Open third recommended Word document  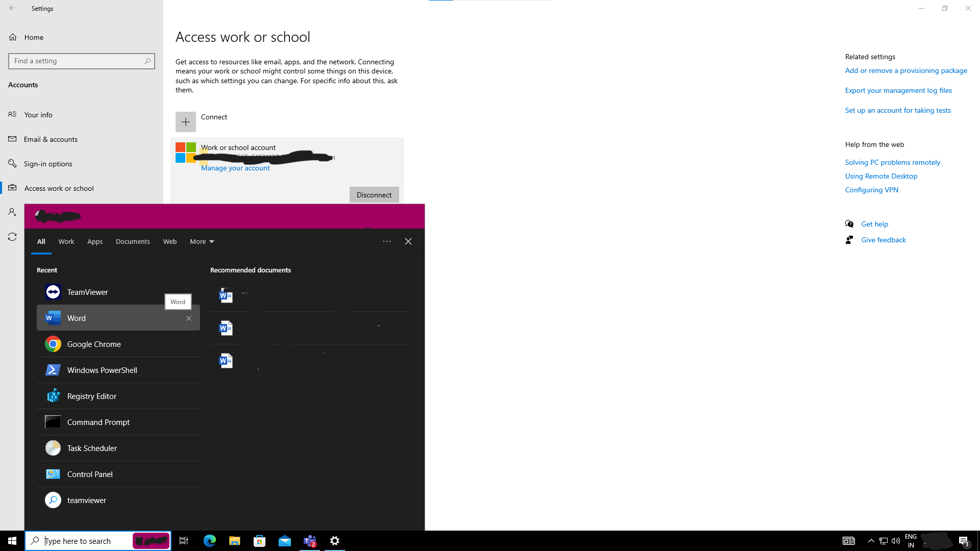point(310,361)
